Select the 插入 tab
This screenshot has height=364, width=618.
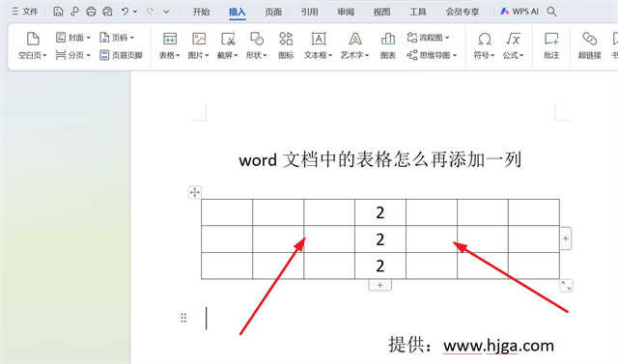coord(238,12)
